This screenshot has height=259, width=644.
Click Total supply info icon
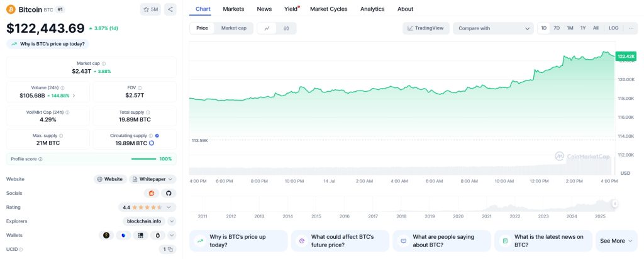[x=148, y=112]
